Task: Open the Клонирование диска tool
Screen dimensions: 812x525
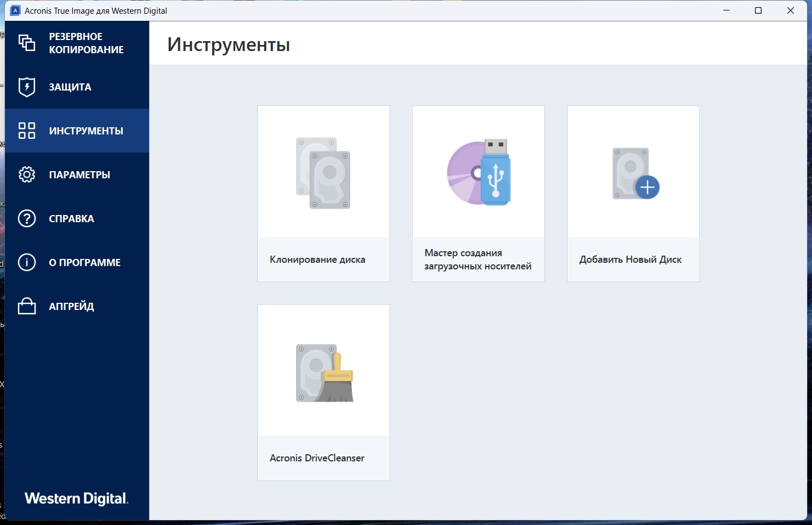Action: [317, 259]
